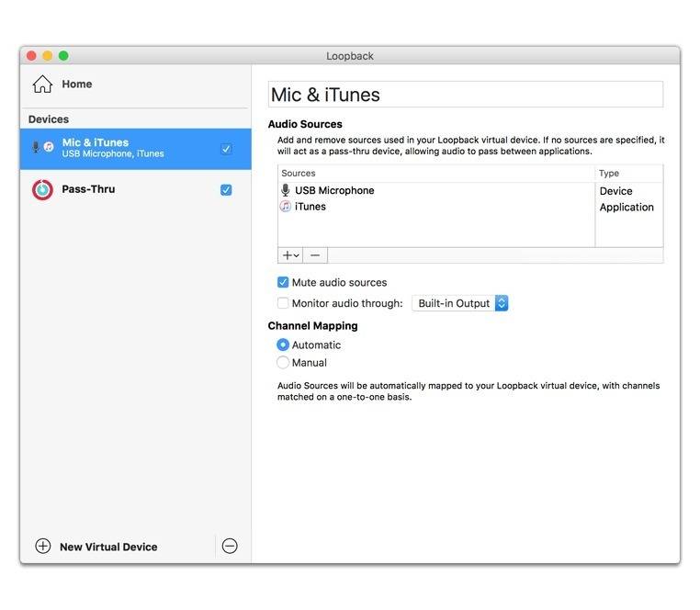Click the Pass-Thru device circular icon
Viewport: 700px width, 610px height.
tap(42, 190)
